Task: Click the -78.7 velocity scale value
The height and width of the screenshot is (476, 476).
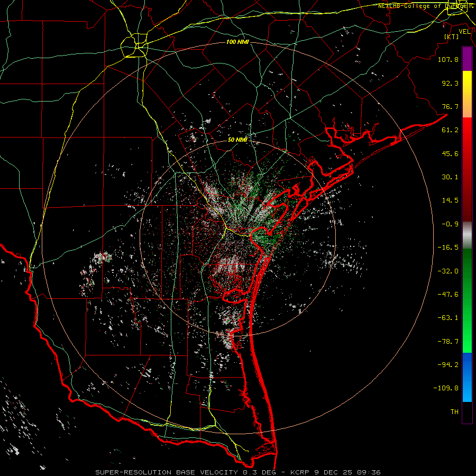Action: pos(448,342)
